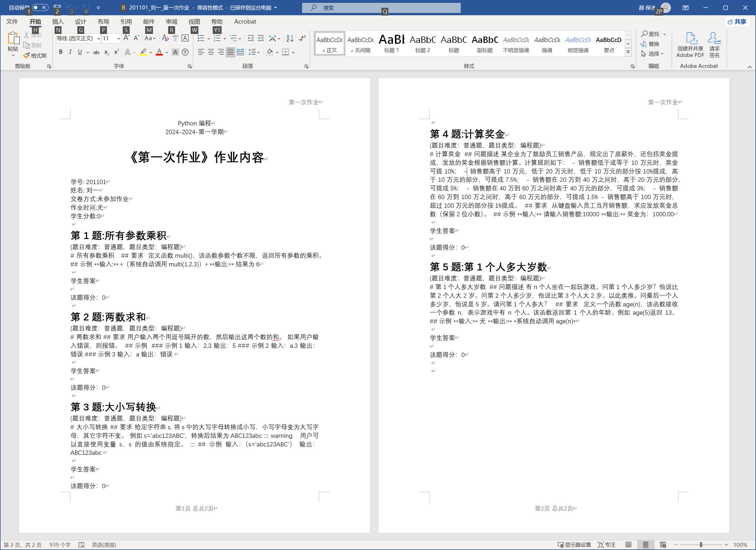
Task: Click the zoom in plus icon
Action: pos(726,545)
